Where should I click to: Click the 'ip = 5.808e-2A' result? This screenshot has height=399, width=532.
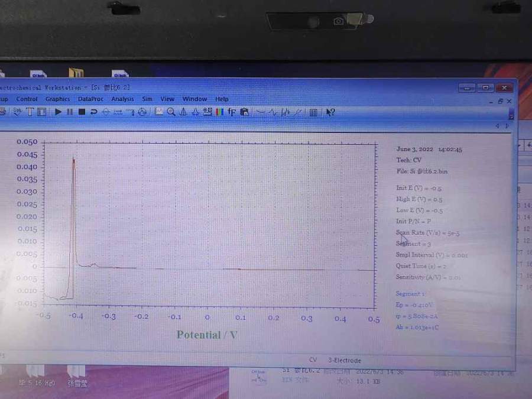pyautogui.click(x=417, y=316)
